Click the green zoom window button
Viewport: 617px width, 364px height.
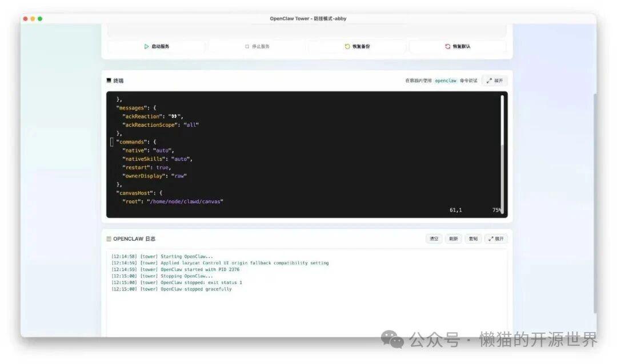point(40,19)
